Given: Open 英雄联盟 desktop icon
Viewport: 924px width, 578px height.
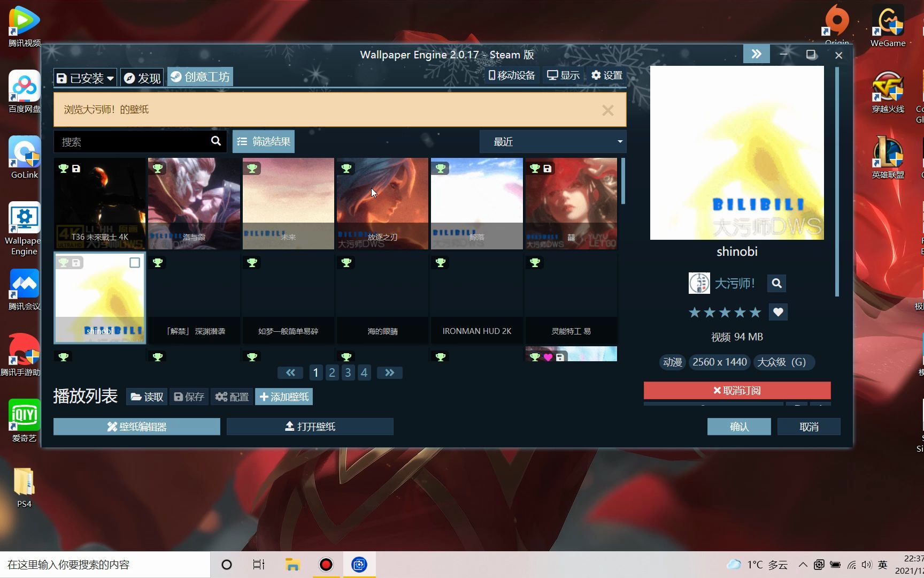Looking at the screenshot, I should 888,157.
